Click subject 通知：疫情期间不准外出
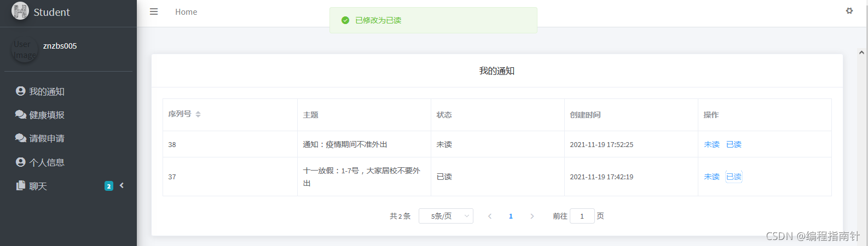 point(345,144)
